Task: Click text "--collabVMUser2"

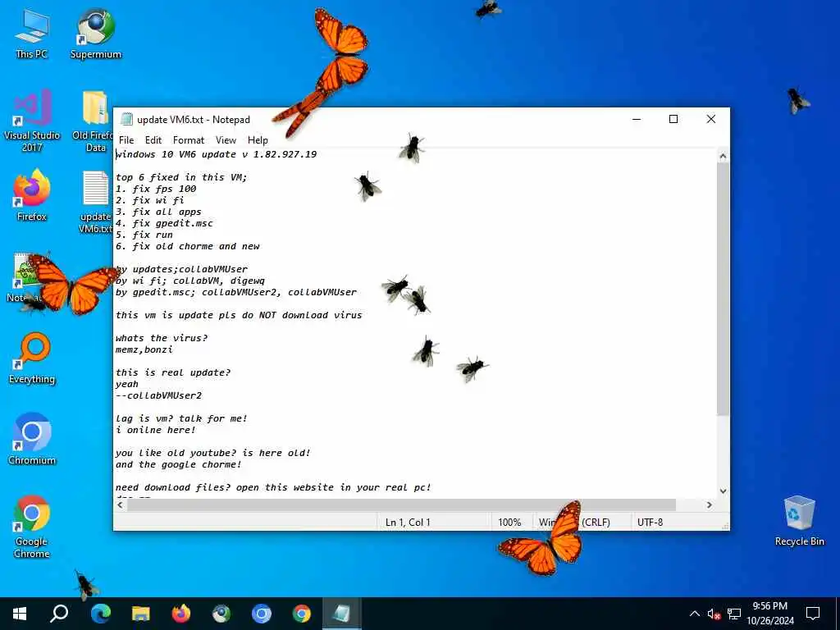Action: coord(158,396)
